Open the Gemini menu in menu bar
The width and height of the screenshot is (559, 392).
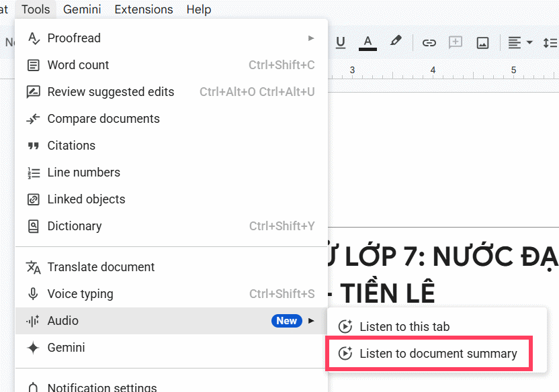point(82,9)
